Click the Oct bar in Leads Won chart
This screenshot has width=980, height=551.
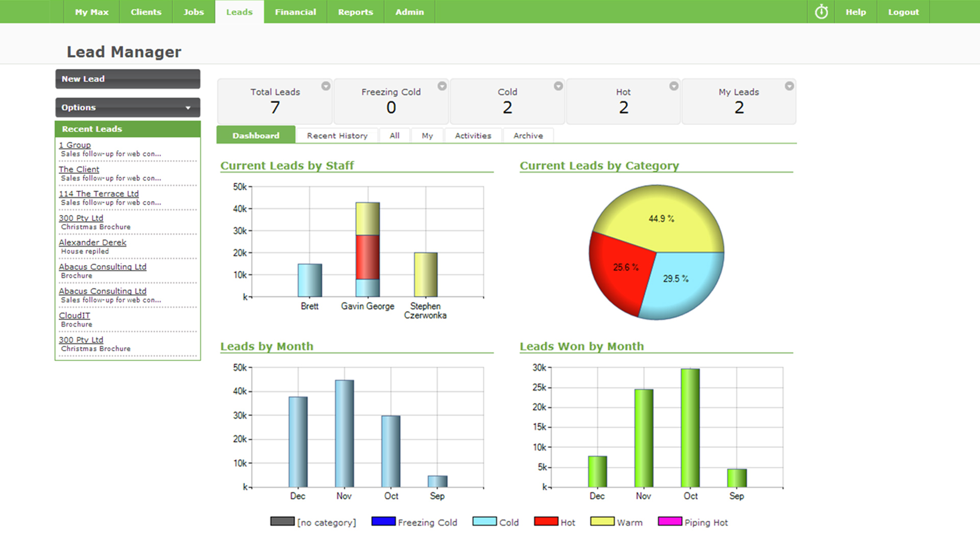click(x=690, y=429)
